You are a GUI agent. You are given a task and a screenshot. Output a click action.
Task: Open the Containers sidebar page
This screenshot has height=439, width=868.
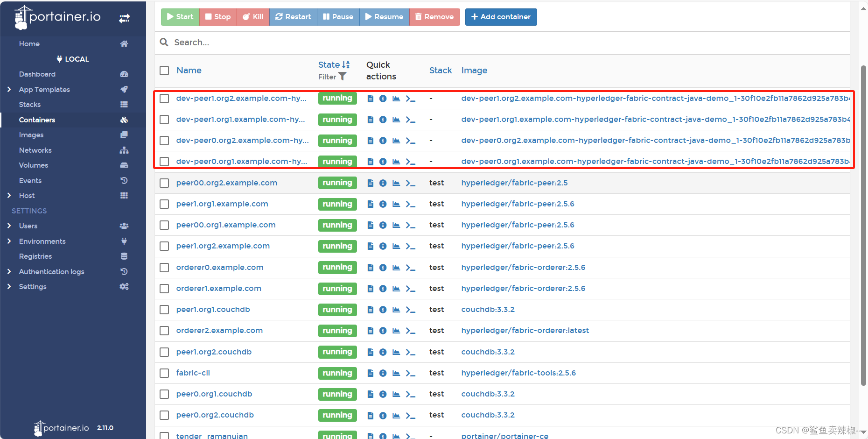[x=37, y=120]
